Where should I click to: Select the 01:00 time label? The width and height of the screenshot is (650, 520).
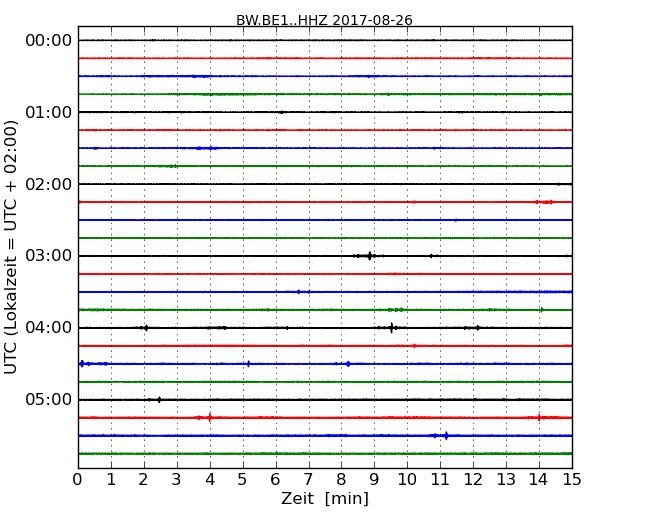click(49, 112)
